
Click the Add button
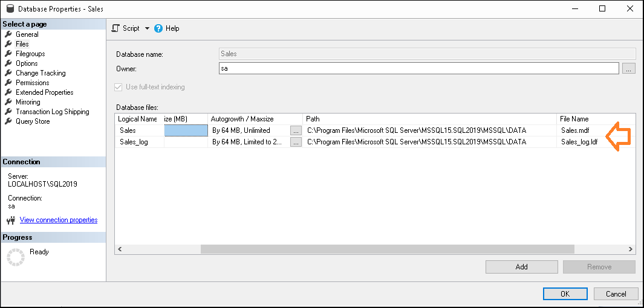coord(522,267)
